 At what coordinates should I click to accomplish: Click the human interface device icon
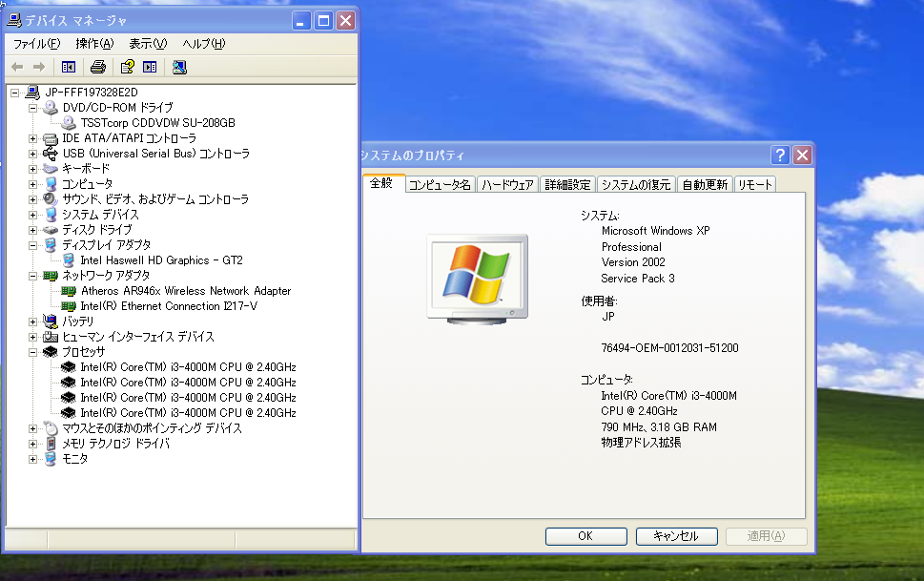point(51,337)
